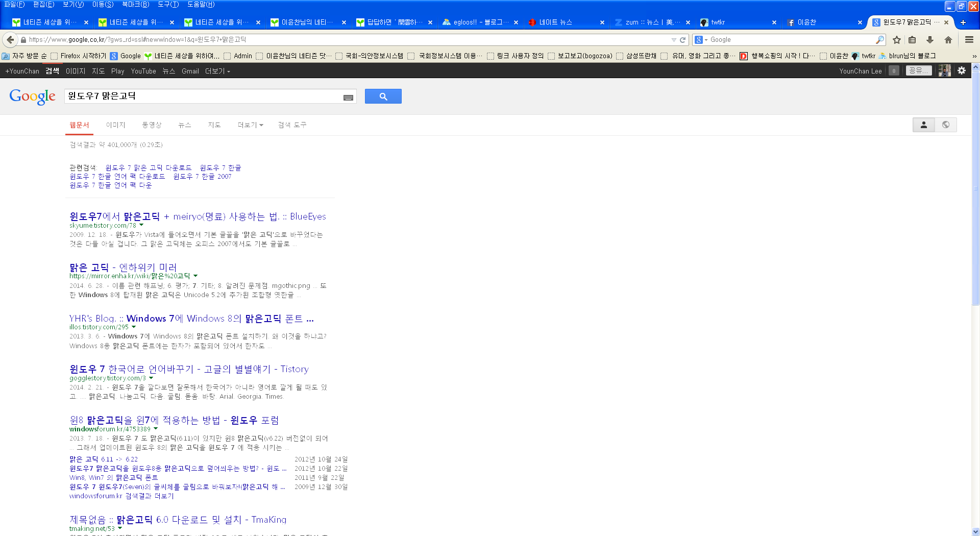Open Gmail link in Google bar
Image resolution: width=980 pixels, height=536 pixels.
click(x=190, y=71)
